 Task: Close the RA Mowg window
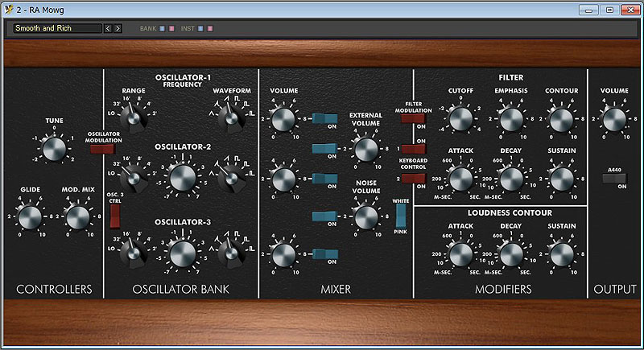630,10
